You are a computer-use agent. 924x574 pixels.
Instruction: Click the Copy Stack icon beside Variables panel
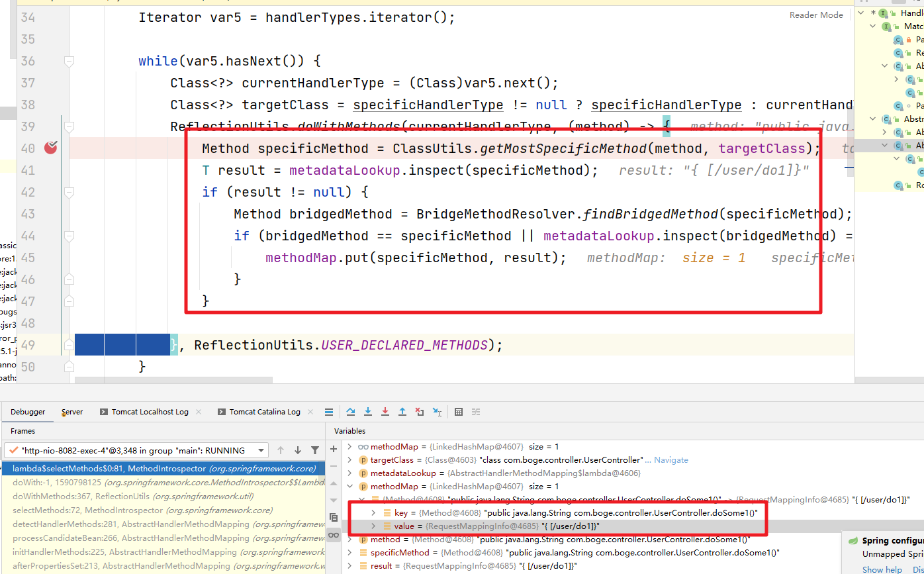(x=334, y=517)
